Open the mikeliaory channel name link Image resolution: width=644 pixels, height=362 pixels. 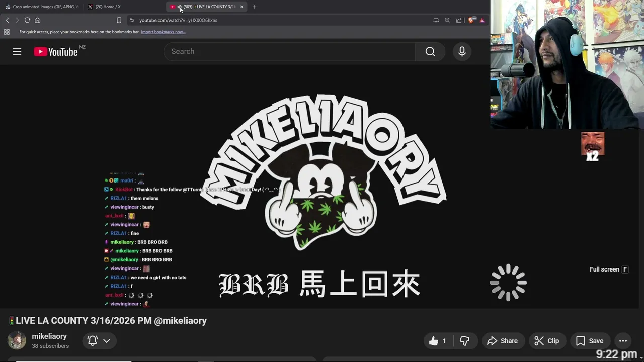pyautogui.click(x=49, y=336)
